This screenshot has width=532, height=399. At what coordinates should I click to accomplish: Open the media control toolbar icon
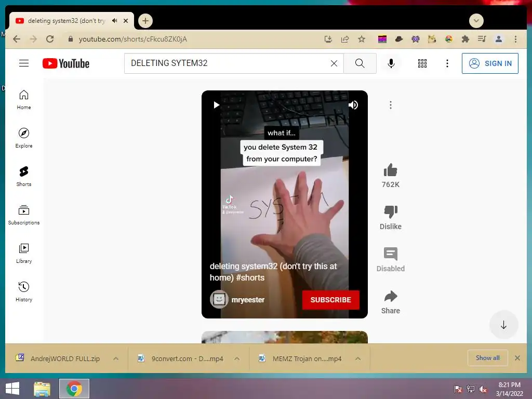click(482, 39)
